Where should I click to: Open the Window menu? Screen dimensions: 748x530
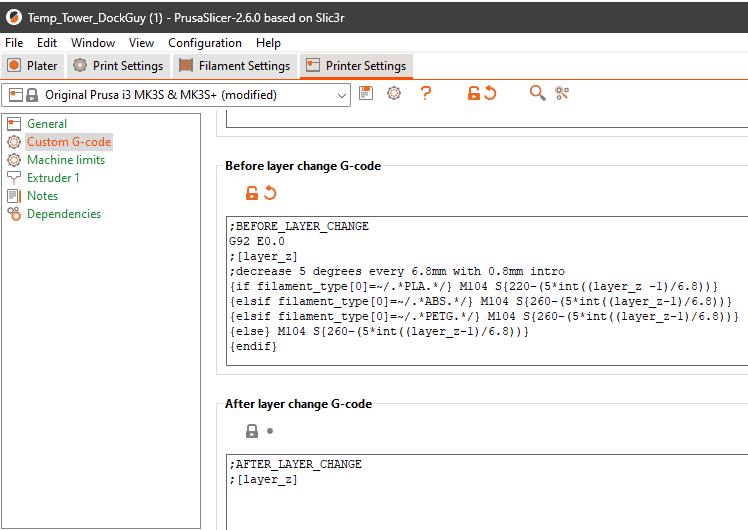point(93,43)
